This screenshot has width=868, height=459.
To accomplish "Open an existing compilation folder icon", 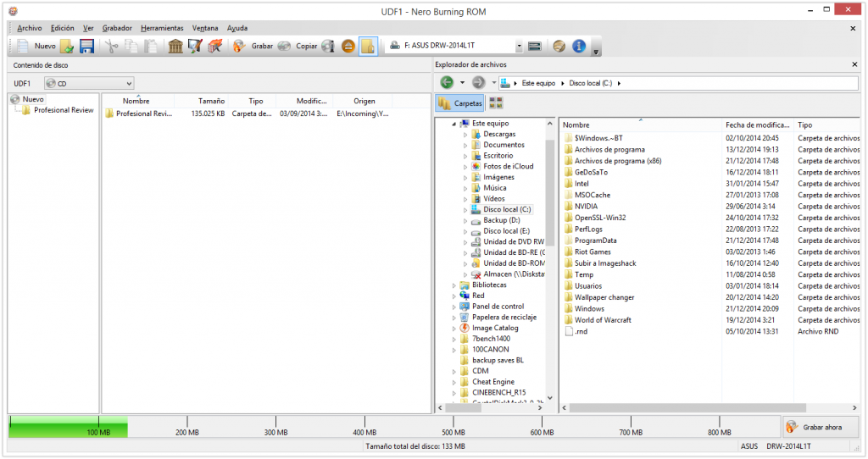I will click(67, 46).
